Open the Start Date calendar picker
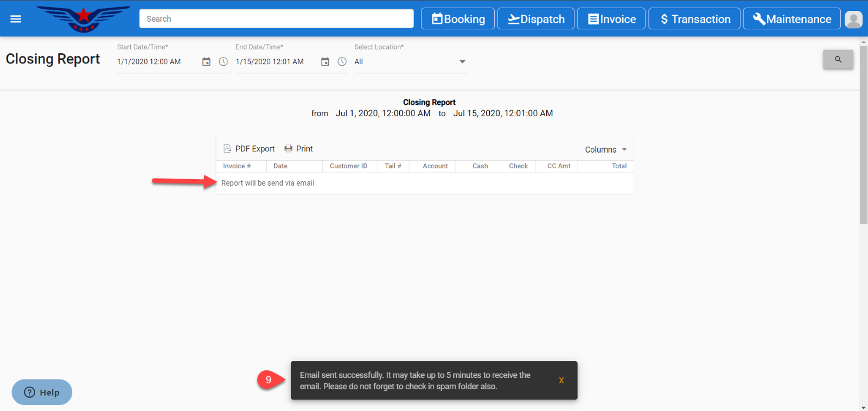Screen dimensions: 868x411 click(x=206, y=62)
